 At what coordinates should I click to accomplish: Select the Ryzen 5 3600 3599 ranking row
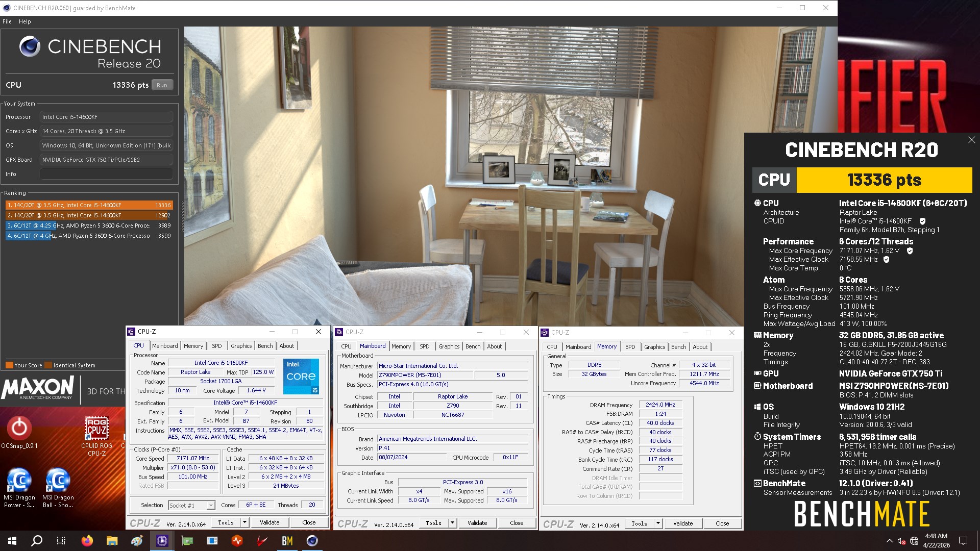(89, 236)
